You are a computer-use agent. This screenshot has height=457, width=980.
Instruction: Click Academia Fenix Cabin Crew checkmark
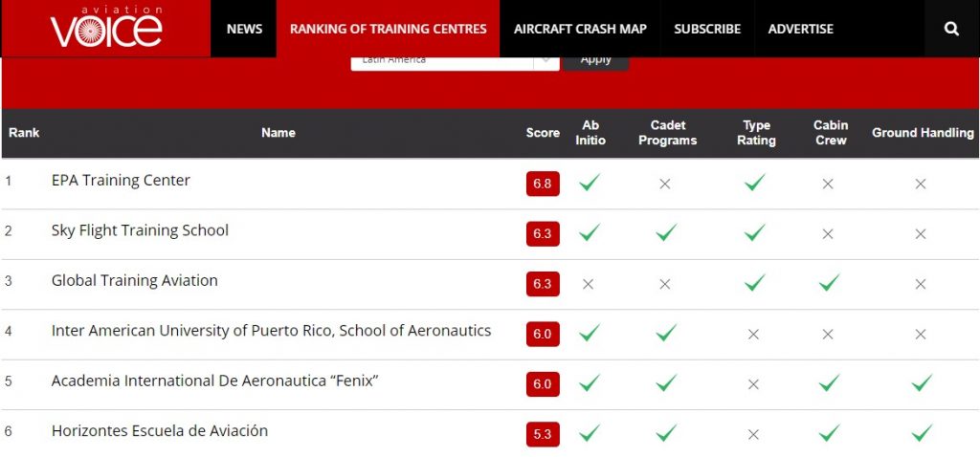(829, 382)
